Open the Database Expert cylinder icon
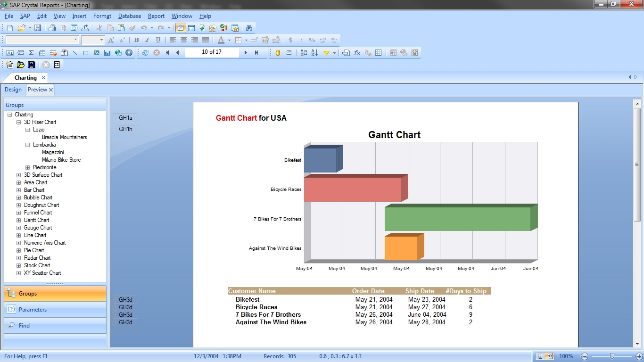 tap(278, 53)
